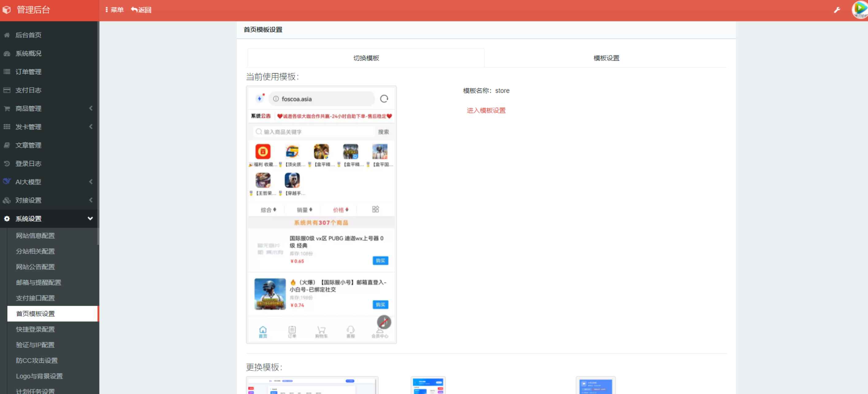Image resolution: width=868 pixels, height=394 pixels.
Task: Click the grid layout icon beside 价格 sort
Action: click(375, 209)
